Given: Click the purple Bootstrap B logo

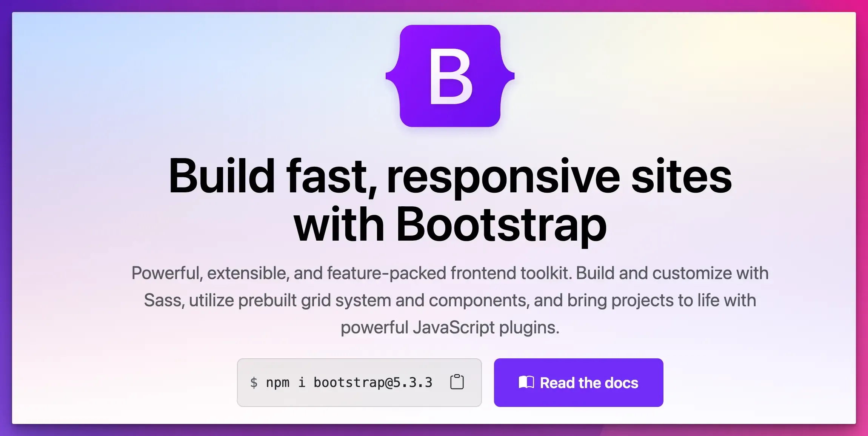Looking at the screenshot, I should point(450,76).
